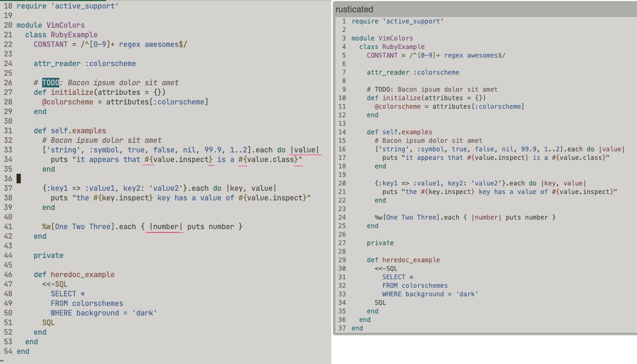The image size is (637, 364).
Task: Click '@colorscheme' on line 28
Action: click(x=67, y=102)
